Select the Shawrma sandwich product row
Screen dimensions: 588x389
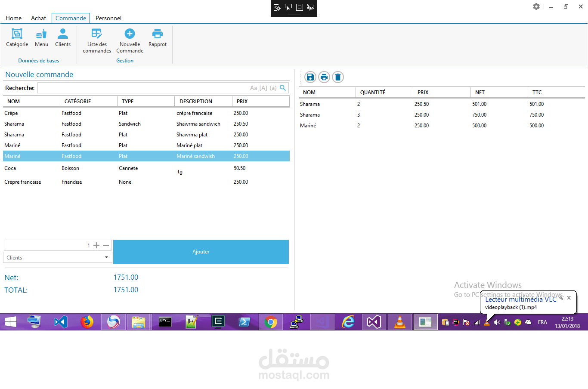click(x=146, y=124)
